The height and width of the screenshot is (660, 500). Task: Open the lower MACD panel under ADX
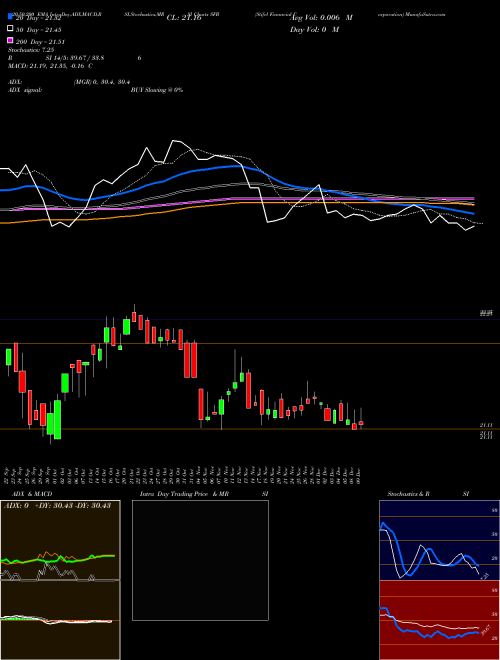point(60,620)
